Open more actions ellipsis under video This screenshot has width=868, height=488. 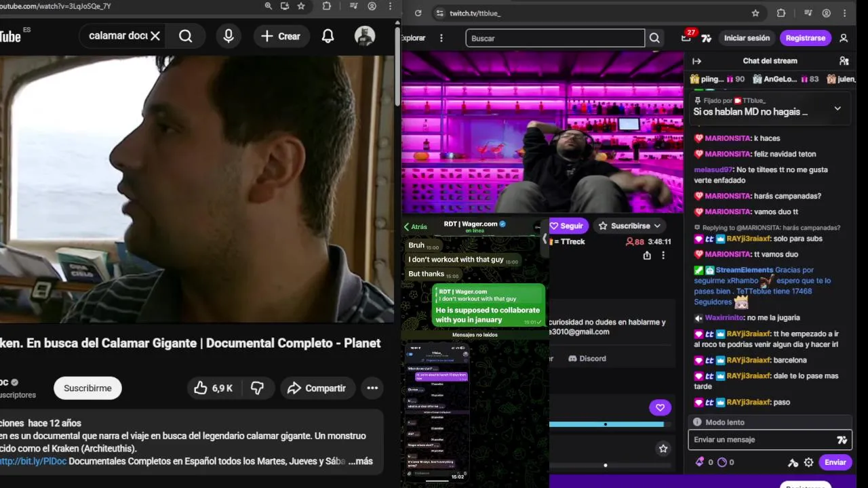[x=372, y=388]
